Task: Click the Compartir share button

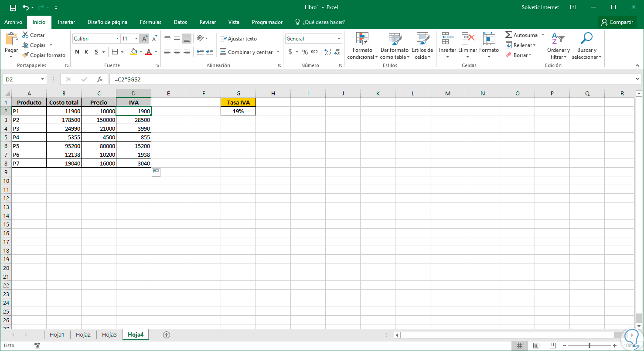Action: click(617, 22)
